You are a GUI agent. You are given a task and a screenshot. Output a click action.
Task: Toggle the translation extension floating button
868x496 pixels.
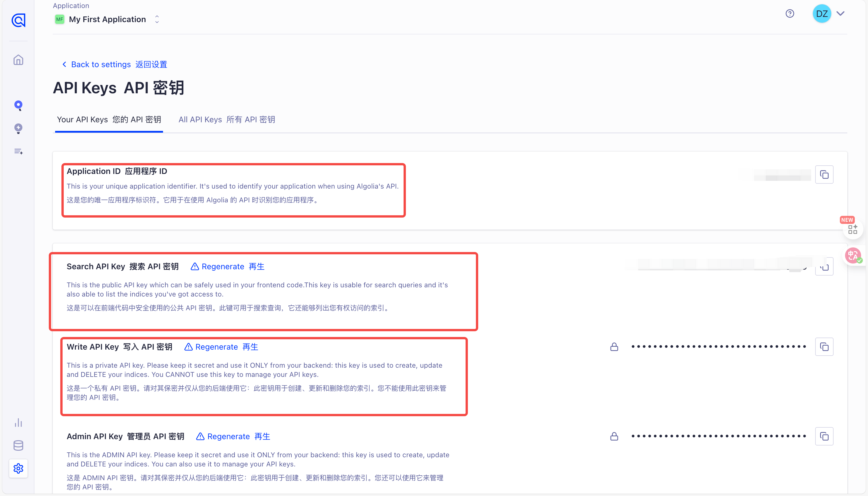(x=853, y=255)
